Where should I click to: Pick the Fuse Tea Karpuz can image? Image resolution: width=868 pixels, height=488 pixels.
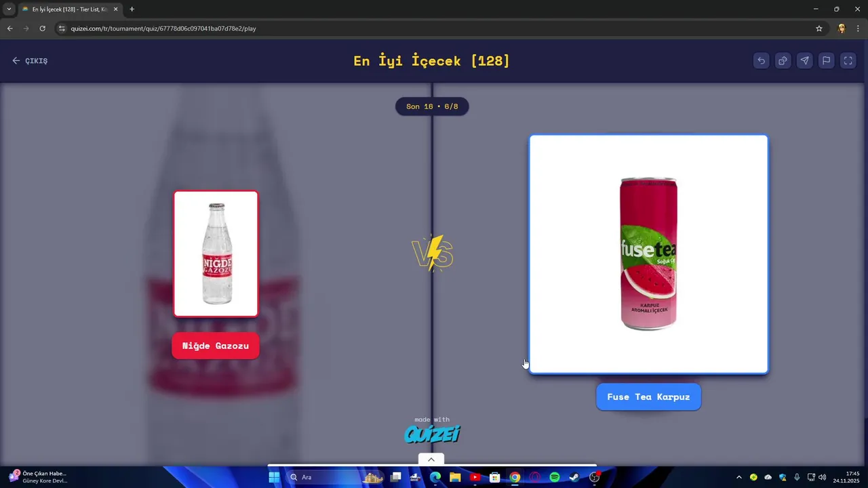coord(648,254)
